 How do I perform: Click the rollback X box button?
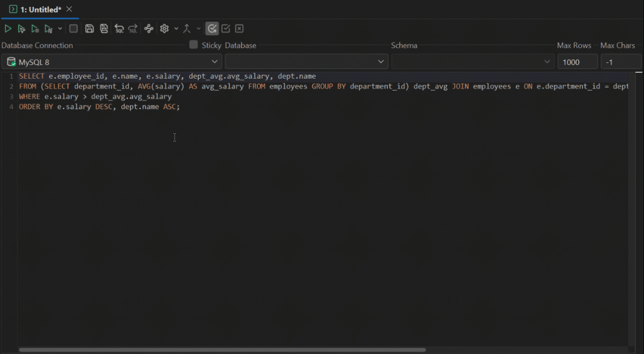pyautogui.click(x=239, y=28)
